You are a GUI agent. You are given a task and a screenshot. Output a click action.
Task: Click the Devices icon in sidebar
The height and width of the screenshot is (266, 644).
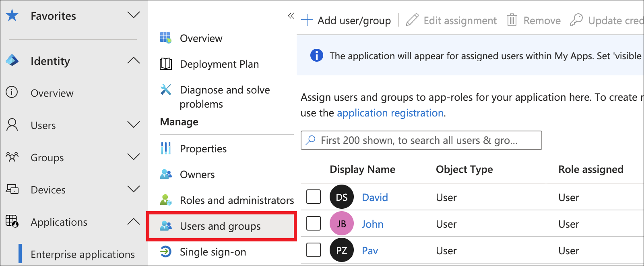(12, 189)
